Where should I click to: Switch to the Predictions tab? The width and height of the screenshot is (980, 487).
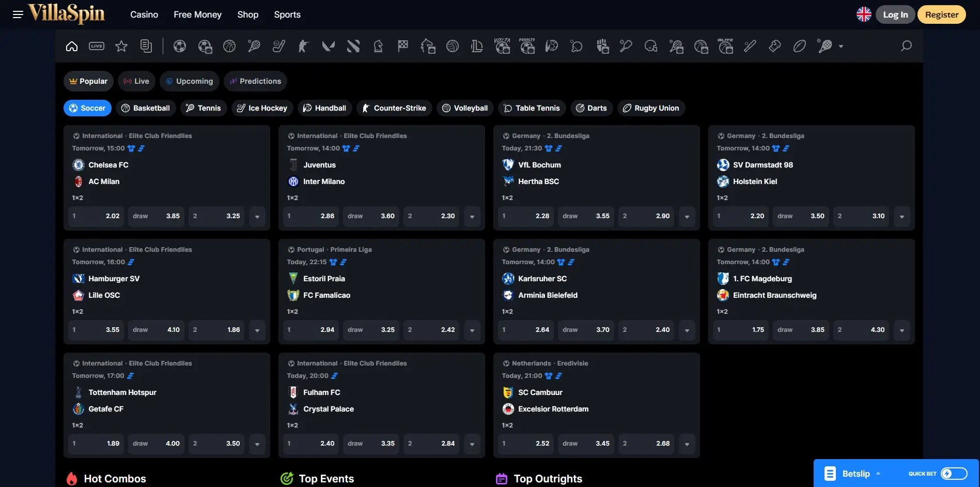[255, 81]
